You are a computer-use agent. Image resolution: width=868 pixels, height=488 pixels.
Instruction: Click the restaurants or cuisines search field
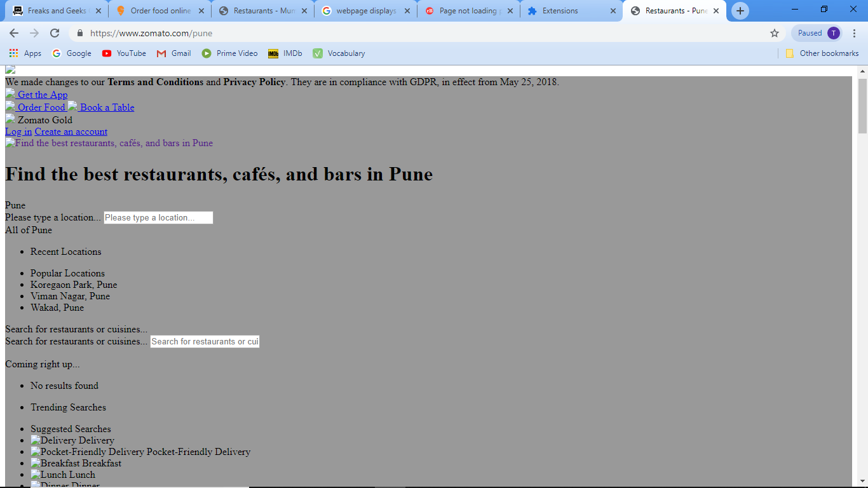click(205, 342)
